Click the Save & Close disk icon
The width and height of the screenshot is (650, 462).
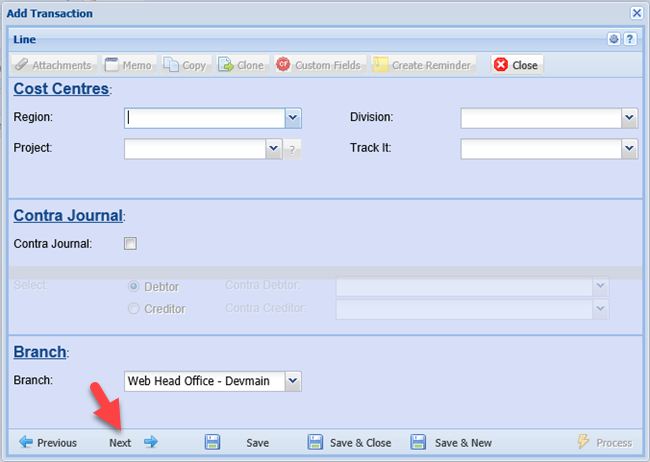[315, 442]
